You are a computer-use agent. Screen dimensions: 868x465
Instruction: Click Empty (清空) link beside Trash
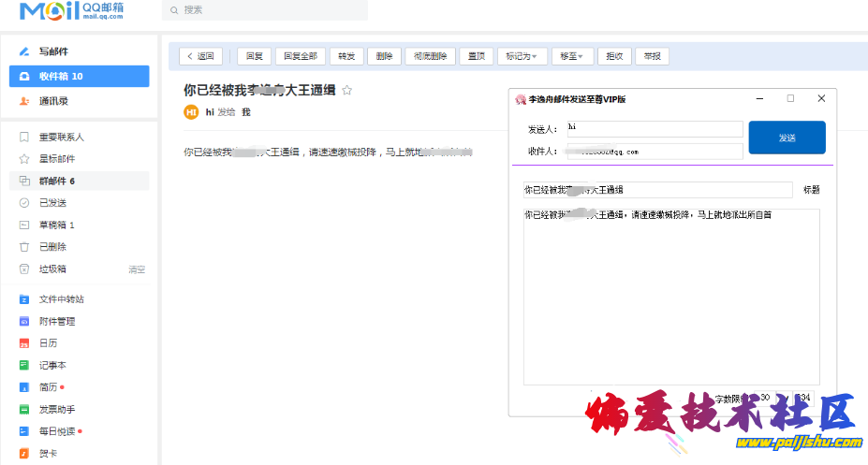point(137,269)
